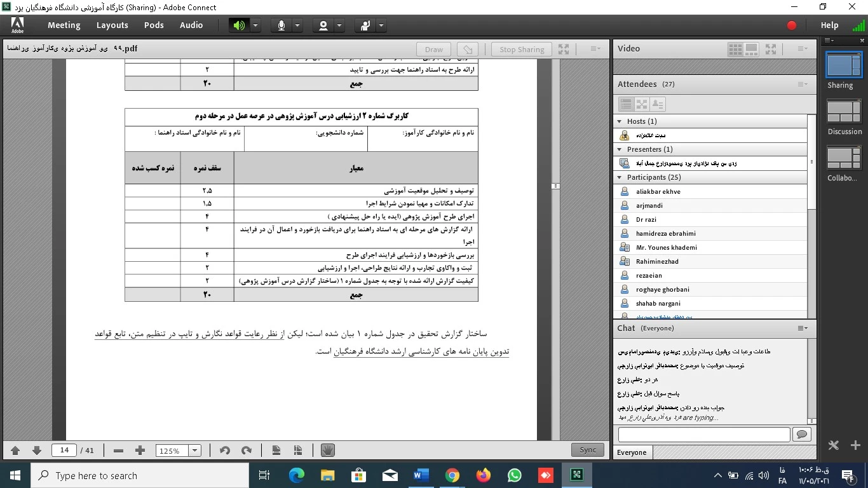Go to the next PDF page arrow

(37, 451)
